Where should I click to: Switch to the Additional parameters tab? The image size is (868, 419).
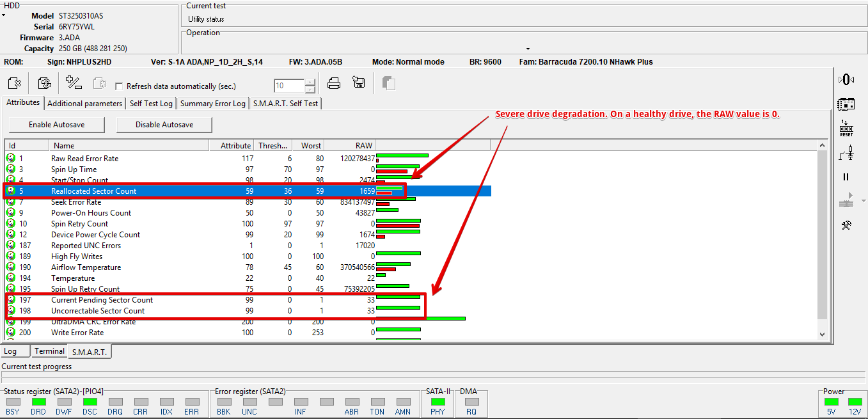(x=84, y=103)
